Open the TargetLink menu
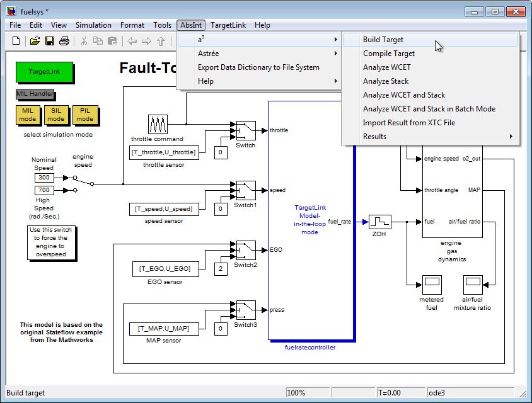The image size is (532, 403). 228,25
